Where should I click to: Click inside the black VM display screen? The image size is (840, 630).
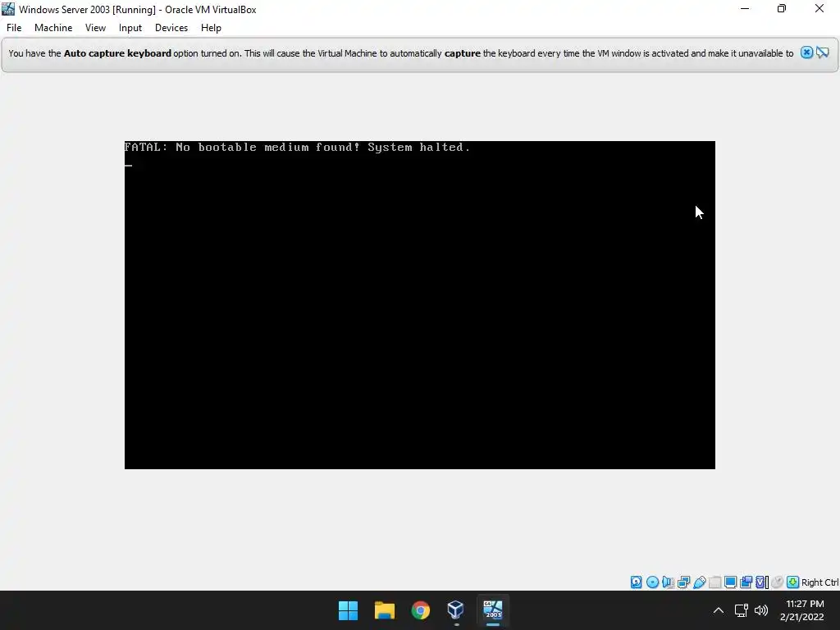419,305
